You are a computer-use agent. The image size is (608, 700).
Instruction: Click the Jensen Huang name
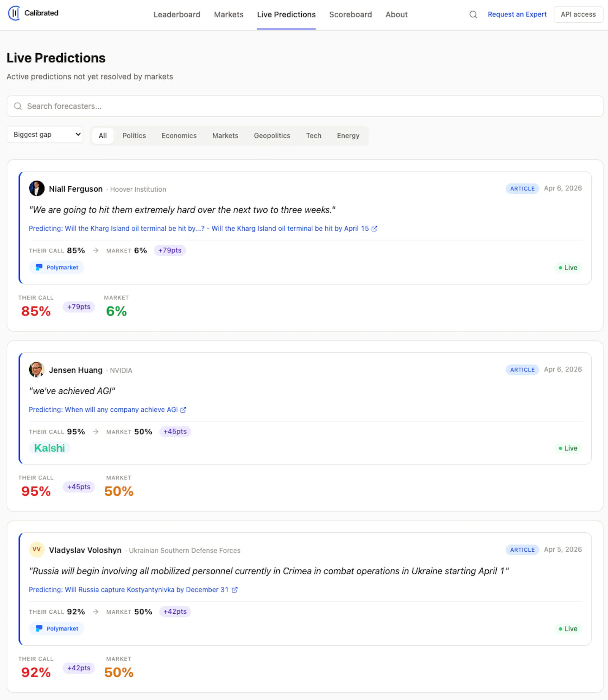coord(76,370)
